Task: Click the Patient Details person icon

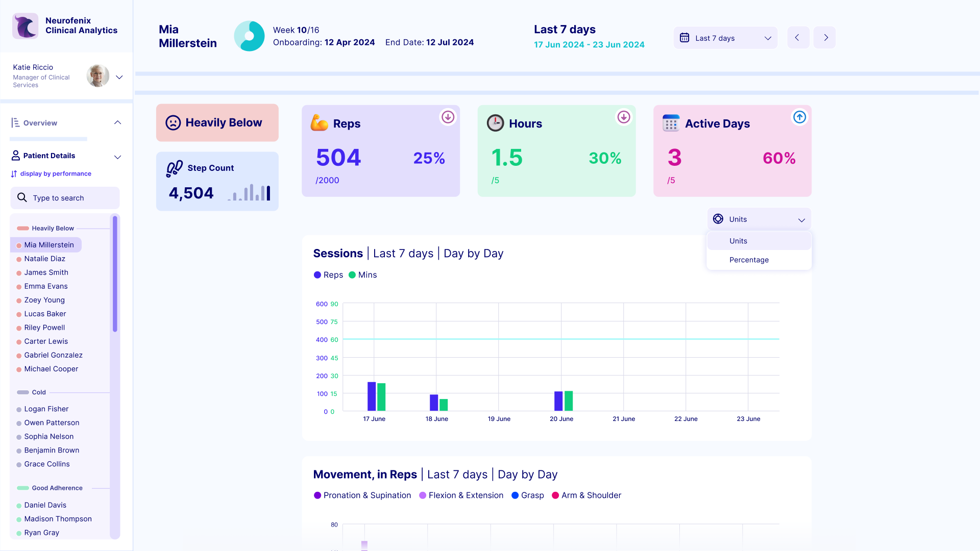Action: (16, 155)
